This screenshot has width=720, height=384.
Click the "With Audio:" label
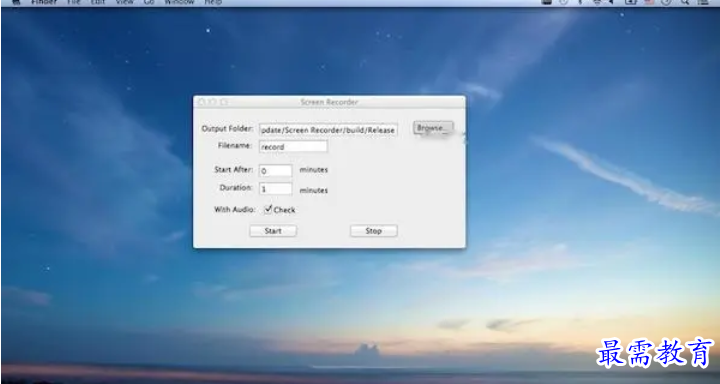pyautogui.click(x=235, y=209)
